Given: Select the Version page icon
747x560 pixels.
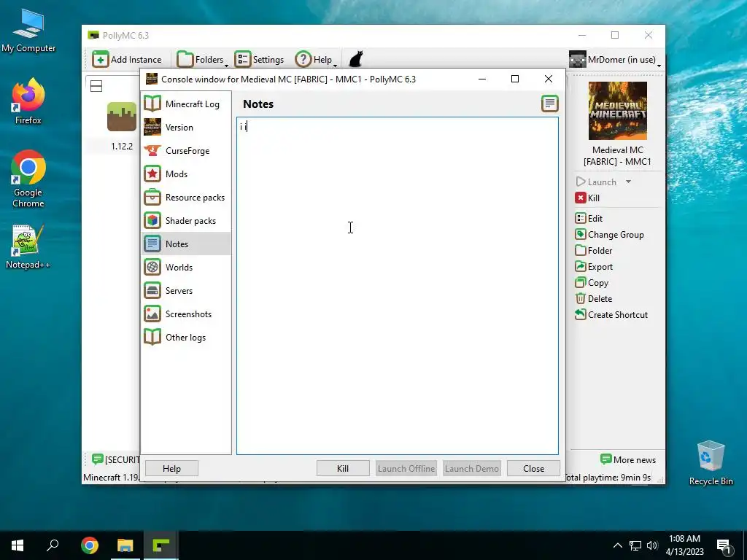Looking at the screenshot, I should (x=152, y=127).
